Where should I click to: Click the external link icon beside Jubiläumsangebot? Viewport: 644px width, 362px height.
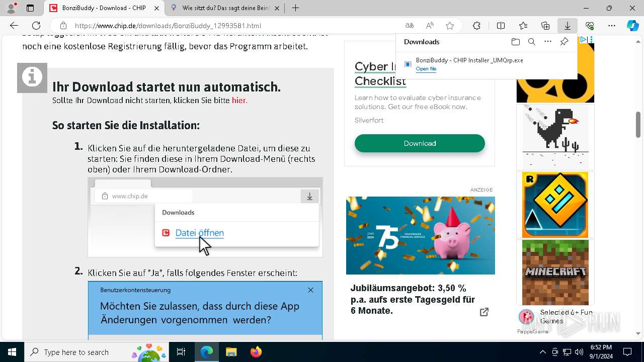tap(484, 312)
